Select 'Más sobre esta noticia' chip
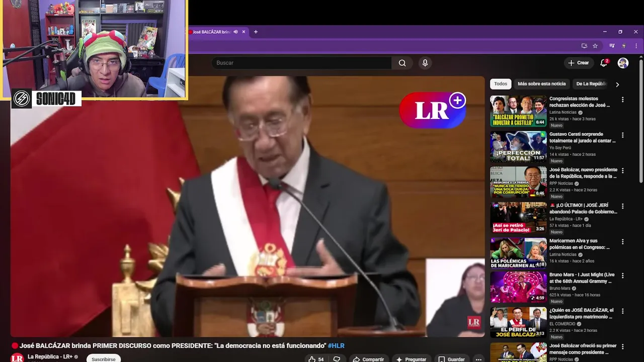This screenshot has height=362, width=644. [x=541, y=84]
